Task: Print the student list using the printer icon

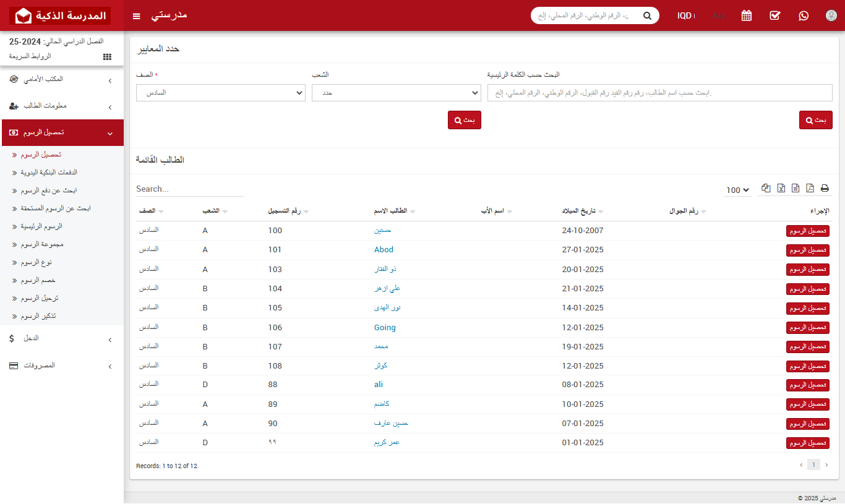Action: [823, 187]
